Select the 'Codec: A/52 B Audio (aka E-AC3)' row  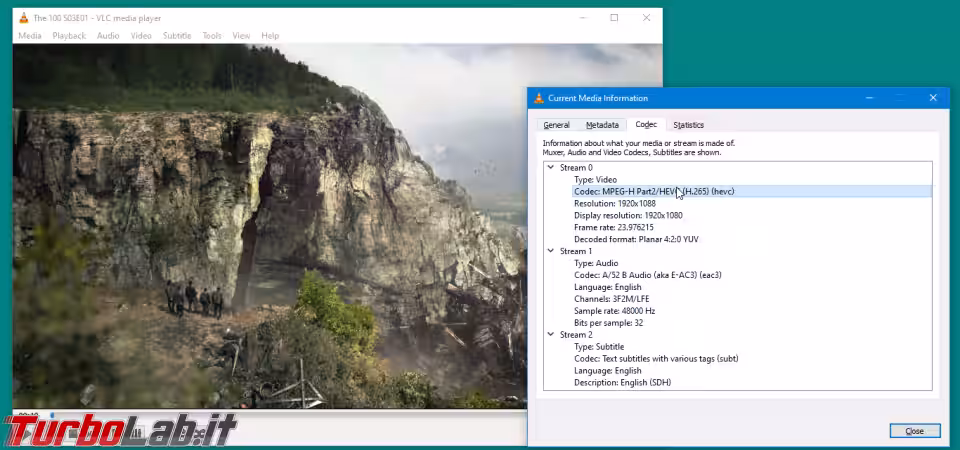(x=752, y=275)
